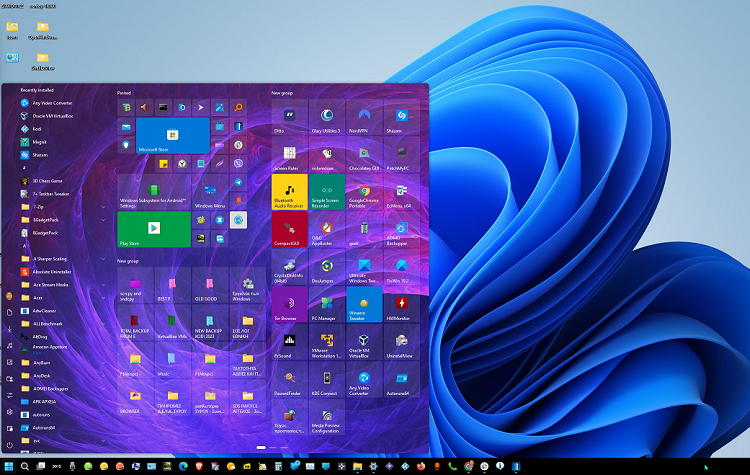The height and width of the screenshot is (475, 750).
Task: Open the BEST P folder tile
Action: pyautogui.click(x=173, y=286)
